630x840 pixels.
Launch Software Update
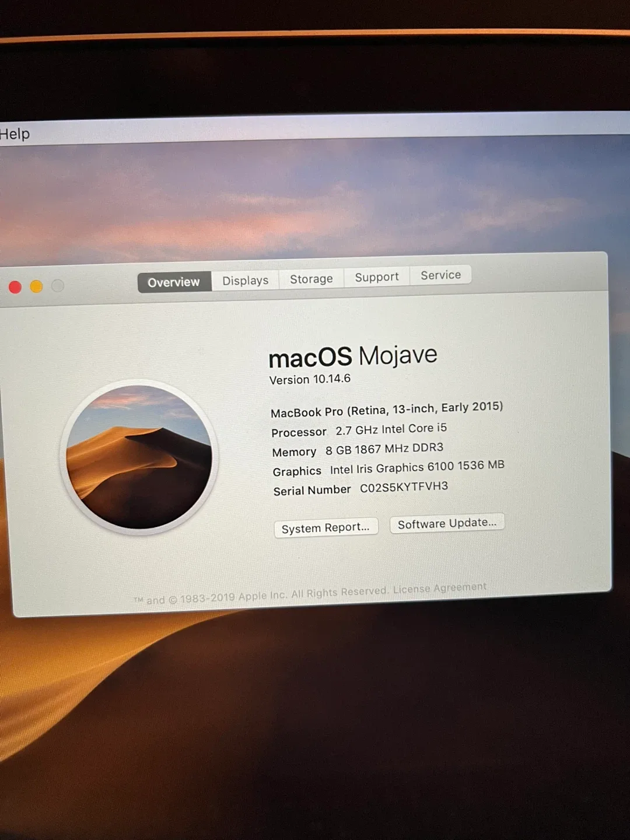coord(447,523)
